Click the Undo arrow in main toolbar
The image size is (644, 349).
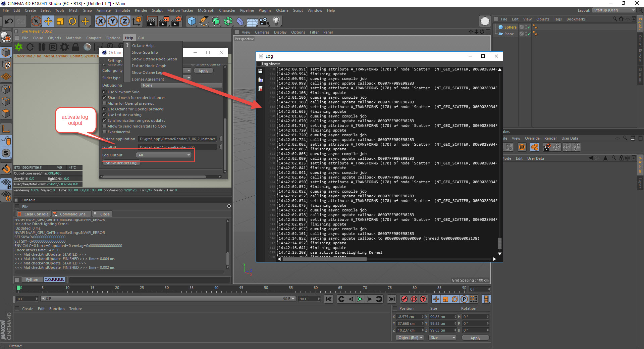pos(9,21)
